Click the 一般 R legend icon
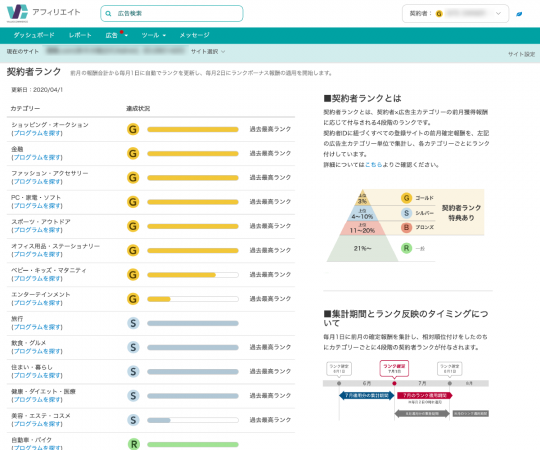 [406, 248]
